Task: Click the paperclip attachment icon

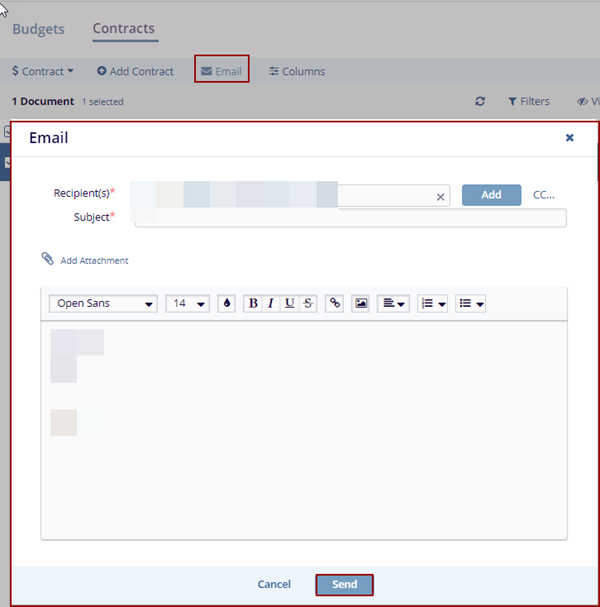Action: coord(47,259)
